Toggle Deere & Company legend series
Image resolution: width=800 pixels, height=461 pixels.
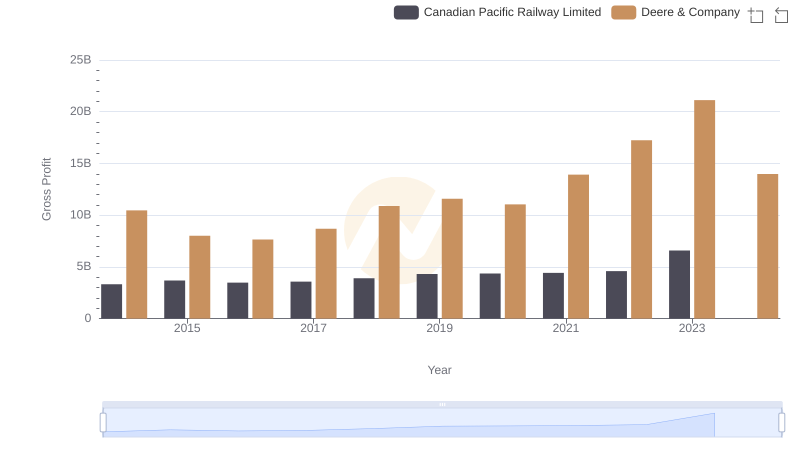(x=676, y=12)
